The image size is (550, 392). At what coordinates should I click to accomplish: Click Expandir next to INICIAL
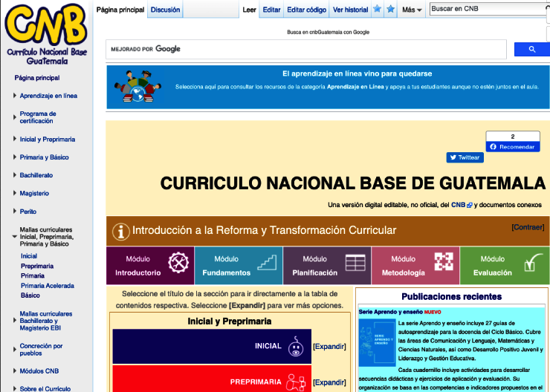point(329,347)
